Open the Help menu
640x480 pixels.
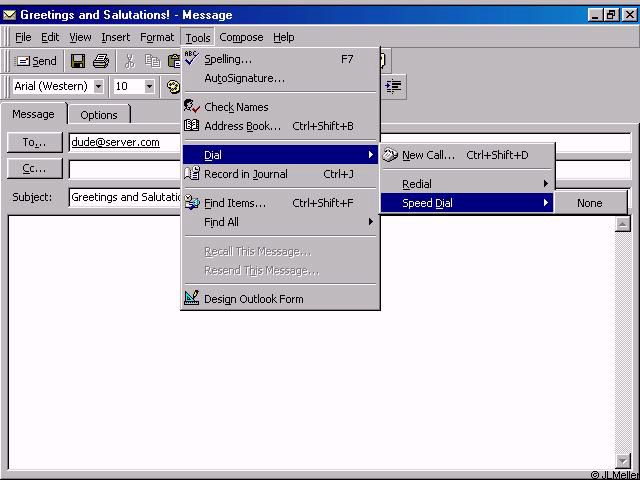[x=284, y=38]
